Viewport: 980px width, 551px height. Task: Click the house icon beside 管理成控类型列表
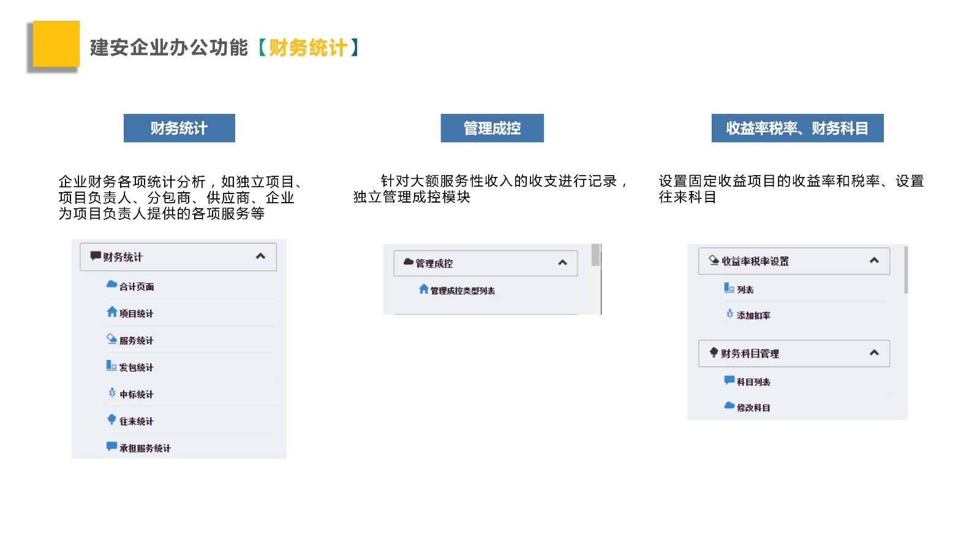423,289
